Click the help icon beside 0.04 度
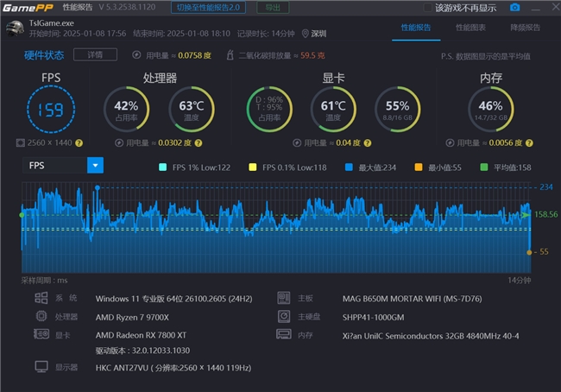Image resolution: width=561 pixels, height=392 pixels. [368, 143]
